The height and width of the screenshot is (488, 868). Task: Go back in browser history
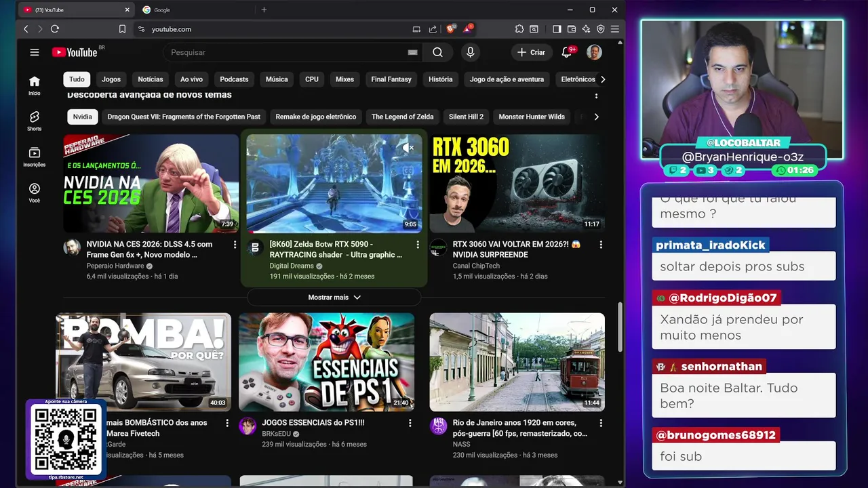tap(26, 29)
